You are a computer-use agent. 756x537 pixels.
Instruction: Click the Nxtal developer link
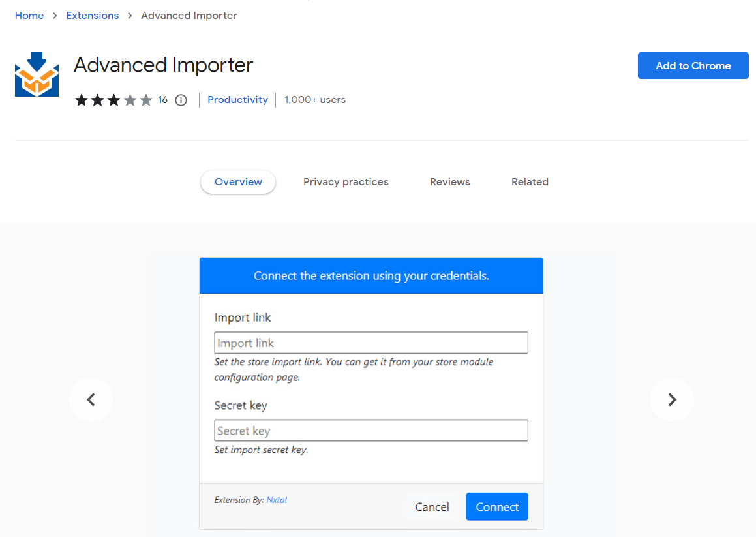click(276, 499)
